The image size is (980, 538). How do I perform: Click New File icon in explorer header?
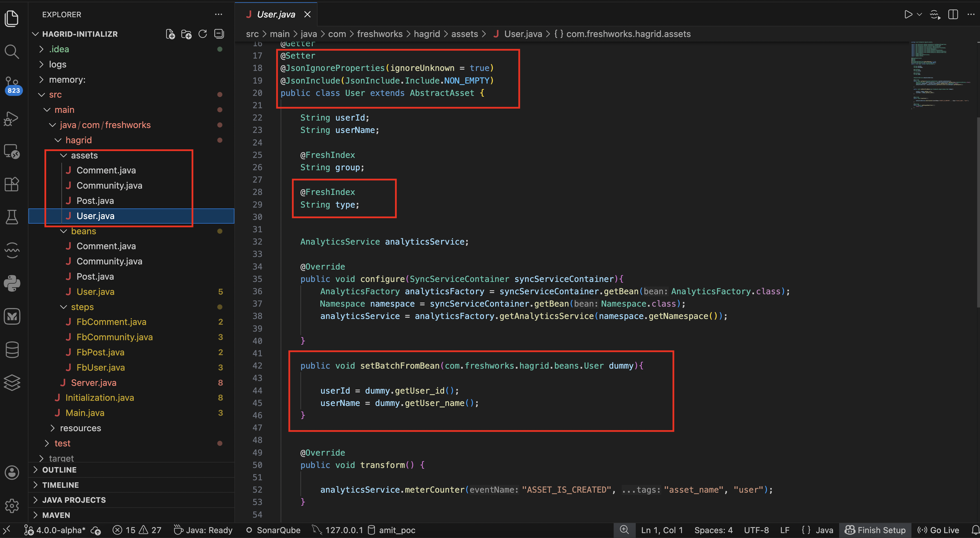pyautogui.click(x=170, y=34)
